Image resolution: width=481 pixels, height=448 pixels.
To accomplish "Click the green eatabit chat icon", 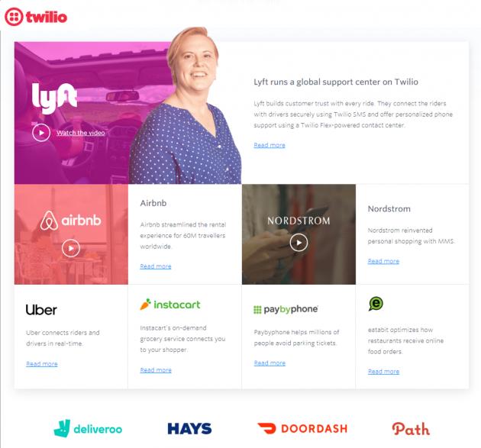I will tap(376, 304).
